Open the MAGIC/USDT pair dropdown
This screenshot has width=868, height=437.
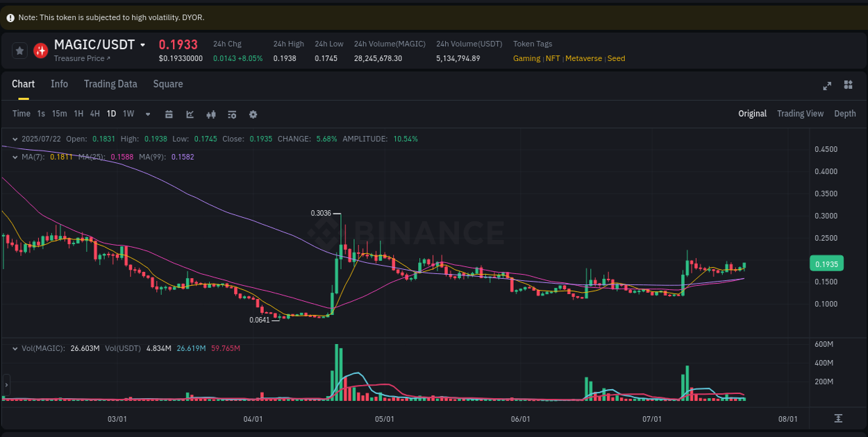[142, 44]
